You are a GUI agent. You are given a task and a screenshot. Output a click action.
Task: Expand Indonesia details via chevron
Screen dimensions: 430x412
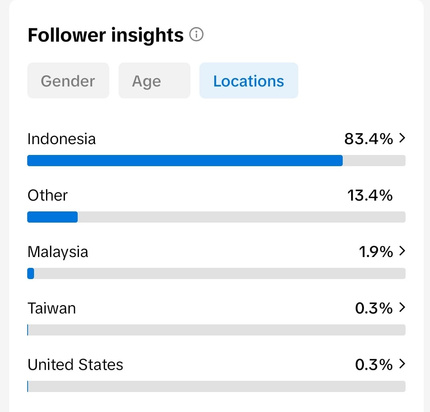[402, 138]
